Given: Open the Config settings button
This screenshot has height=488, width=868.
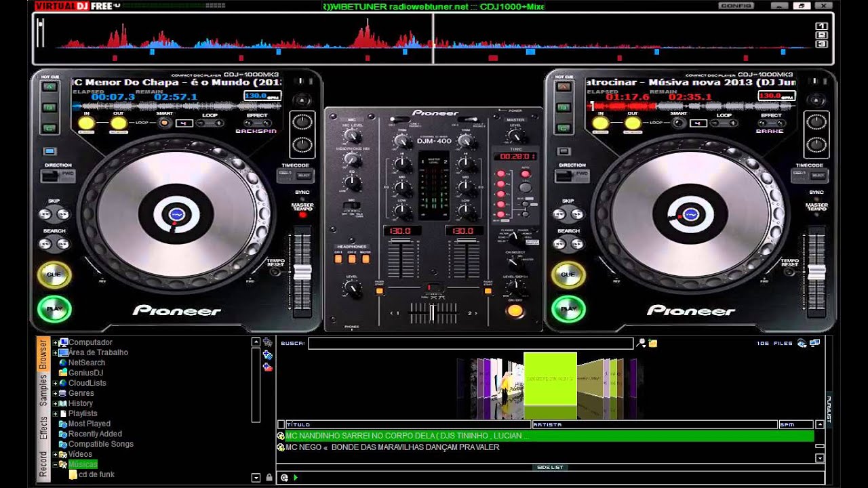Looking at the screenshot, I should click(x=736, y=5).
